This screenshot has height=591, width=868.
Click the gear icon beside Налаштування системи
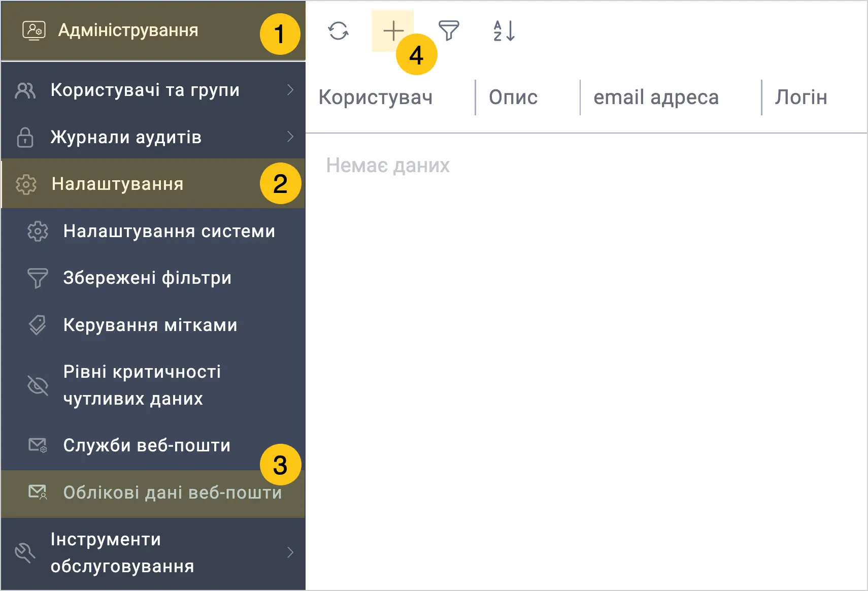point(38,232)
